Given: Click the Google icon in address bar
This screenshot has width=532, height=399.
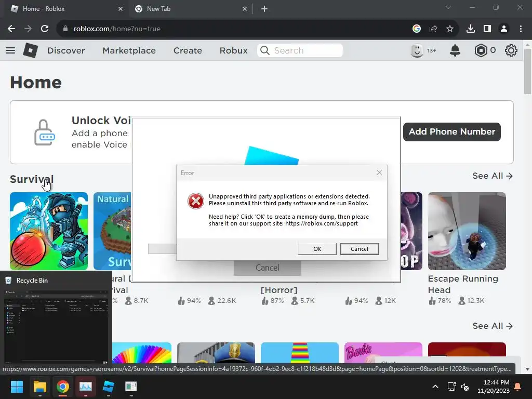Looking at the screenshot, I should tap(417, 29).
